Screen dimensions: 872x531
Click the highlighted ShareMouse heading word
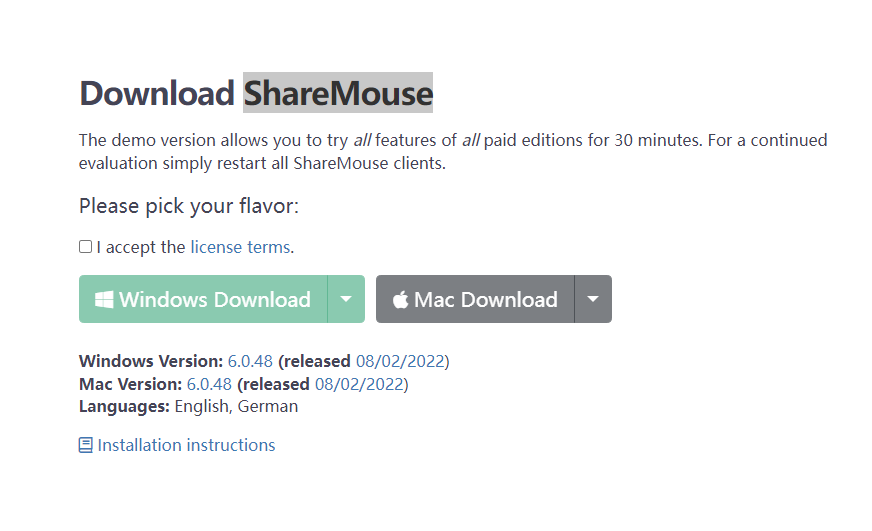[338, 93]
